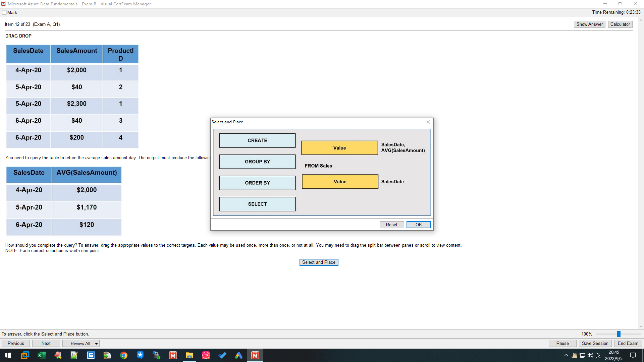This screenshot has width=644, height=362.
Task: Navigate using the Previous item button
Action: pyautogui.click(x=16, y=344)
